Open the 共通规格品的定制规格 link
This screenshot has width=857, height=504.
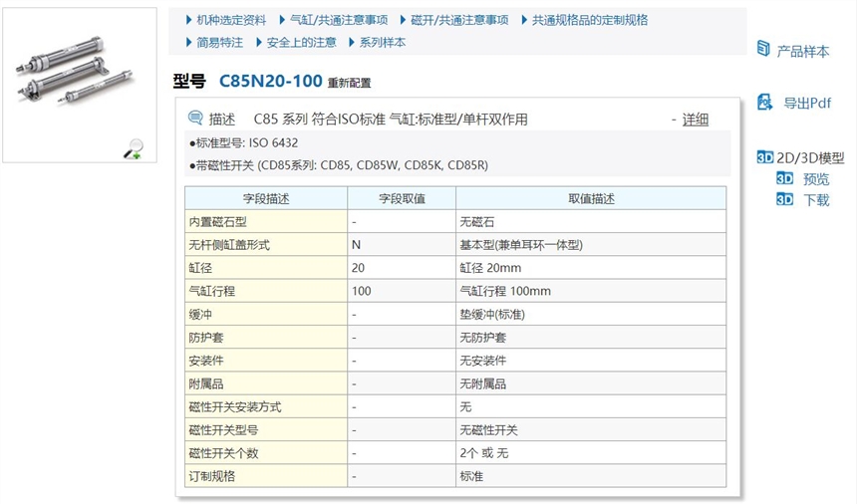click(x=590, y=20)
